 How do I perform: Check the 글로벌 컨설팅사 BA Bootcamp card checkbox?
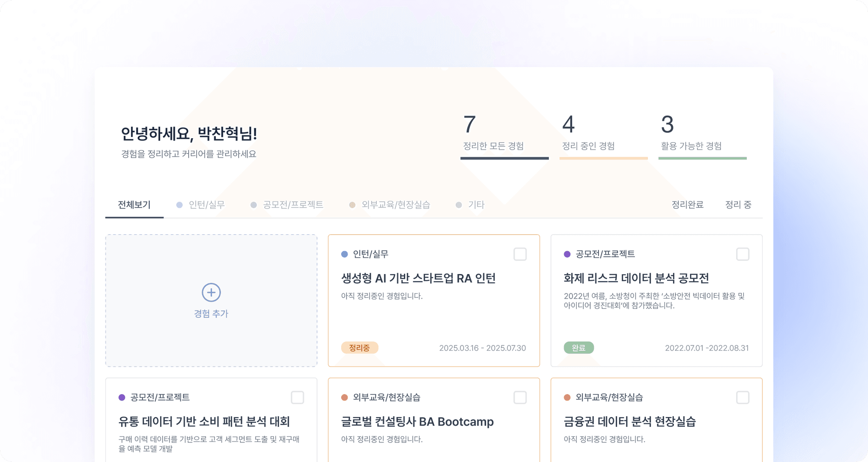520,398
